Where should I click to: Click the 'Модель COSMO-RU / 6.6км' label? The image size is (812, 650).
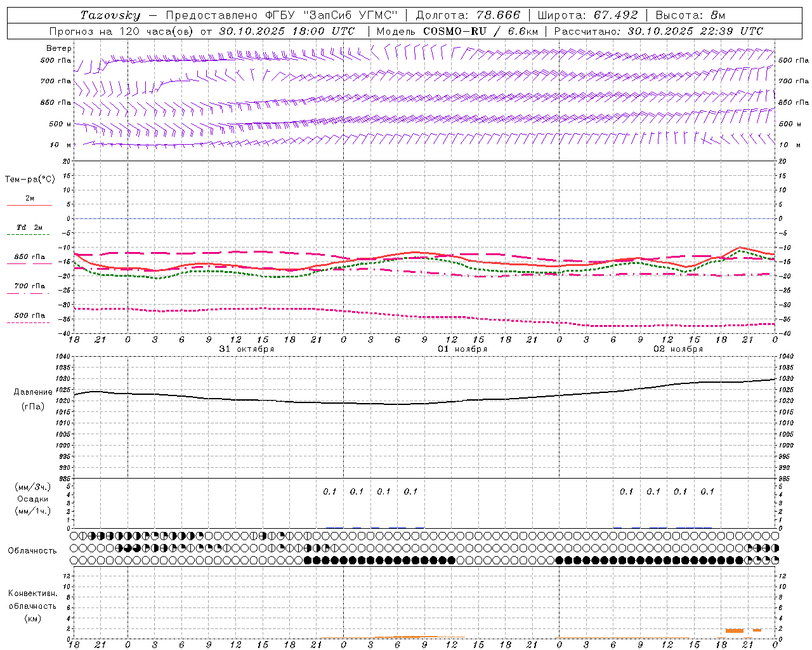point(457,31)
